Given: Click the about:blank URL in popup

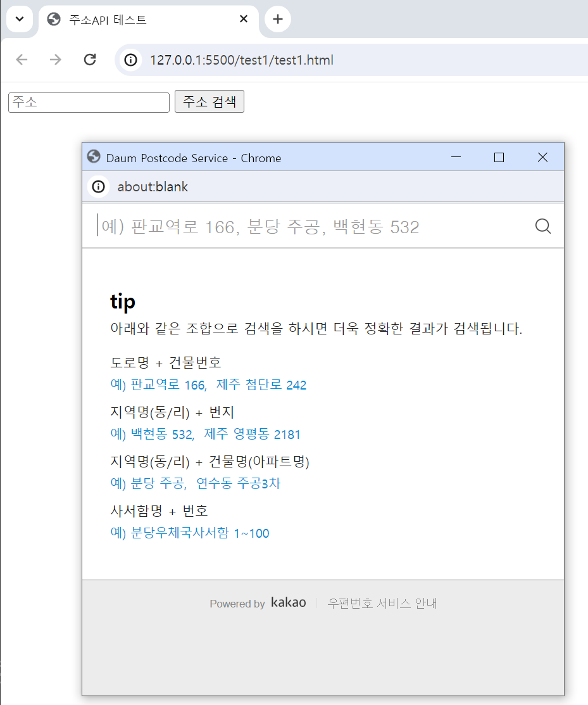Looking at the screenshot, I should coord(153,187).
